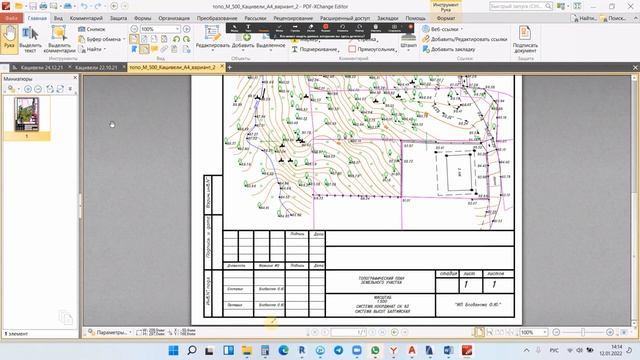The image size is (640, 360).
Task: Switch to the Вид ribbon tab
Action: (58, 18)
